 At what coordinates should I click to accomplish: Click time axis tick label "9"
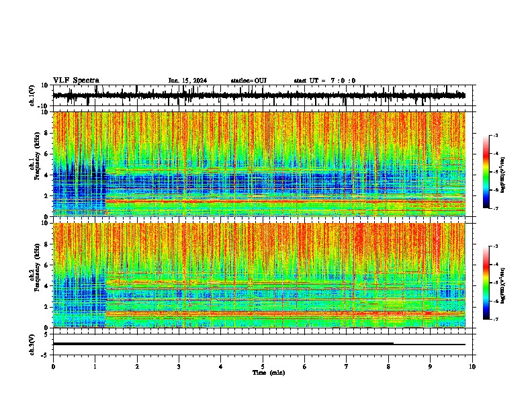(x=430, y=367)
